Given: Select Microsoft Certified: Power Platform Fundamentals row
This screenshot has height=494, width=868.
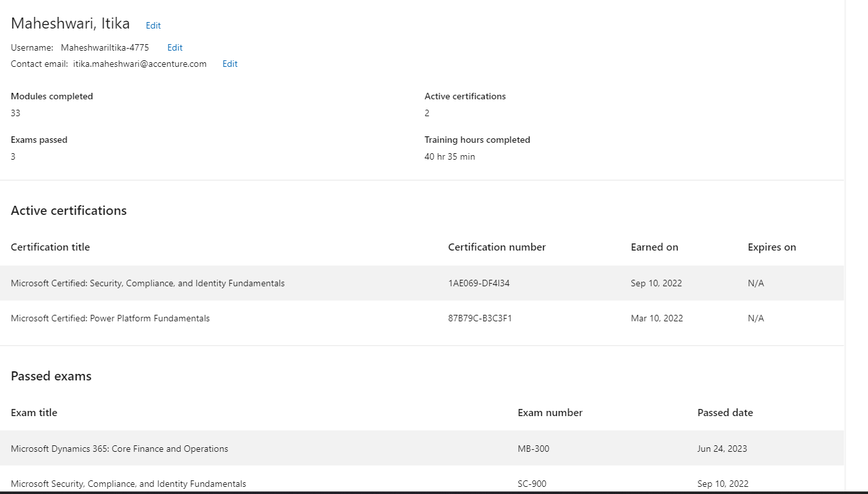Looking at the screenshot, I should [x=422, y=318].
